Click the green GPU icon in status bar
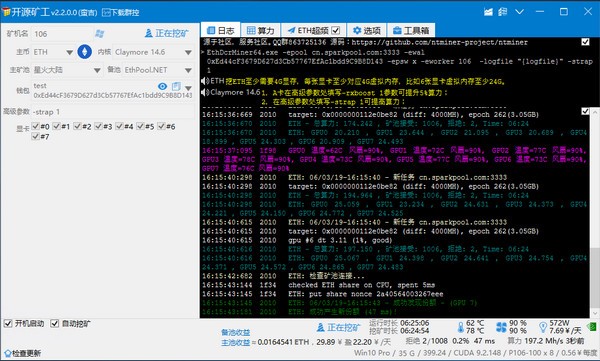 tap(592, 327)
